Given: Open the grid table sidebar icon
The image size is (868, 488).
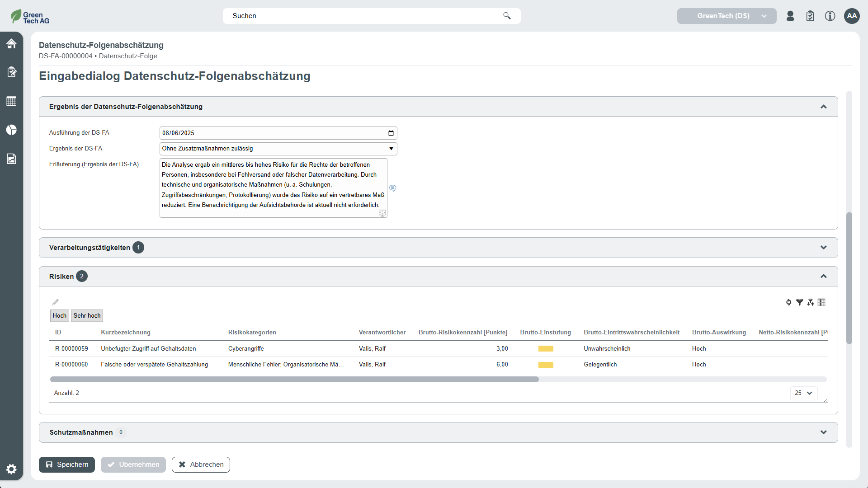Looking at the screenshot, I should [x=11, y=101].
